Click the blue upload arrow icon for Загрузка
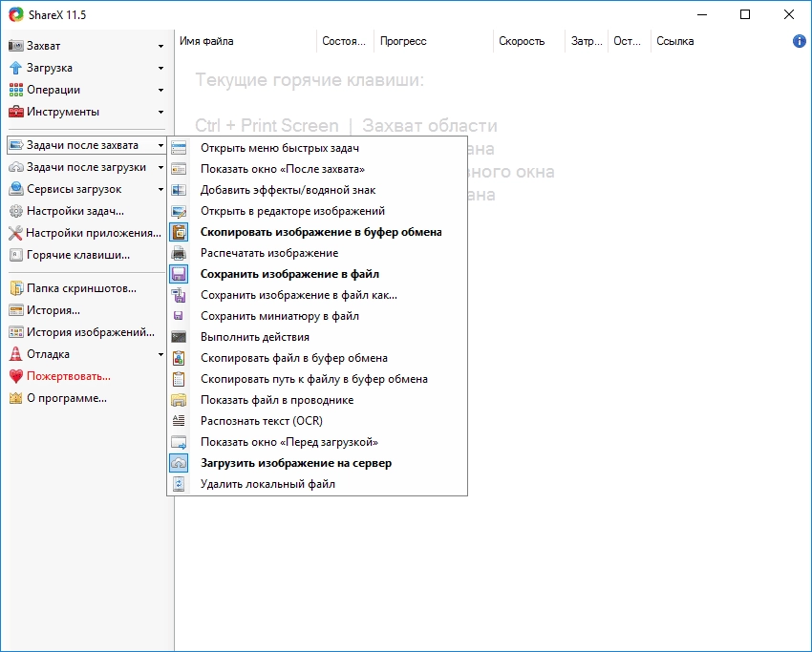 tap(16, 68)
